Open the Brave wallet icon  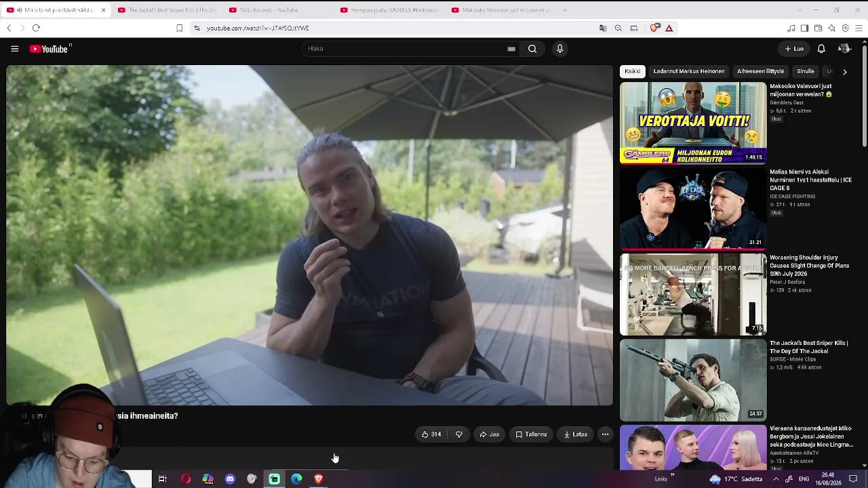point(818,28)
